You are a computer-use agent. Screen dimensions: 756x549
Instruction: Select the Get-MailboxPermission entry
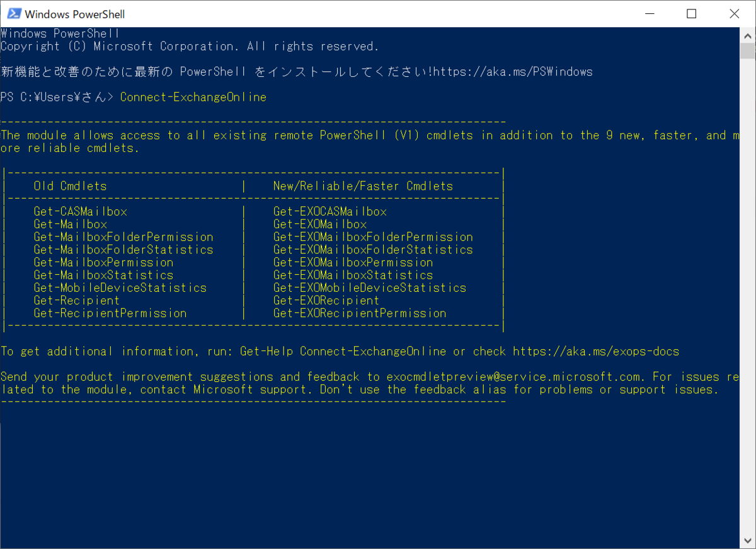103,262
